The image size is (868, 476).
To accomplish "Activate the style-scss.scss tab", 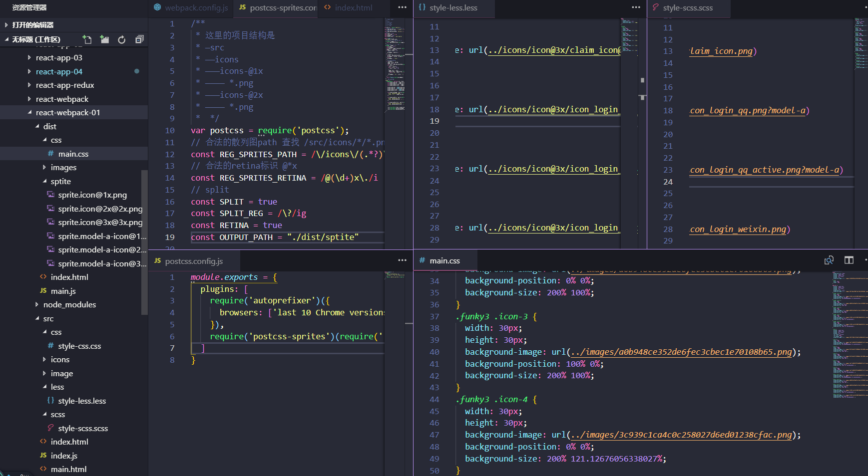I will (688, 7).
